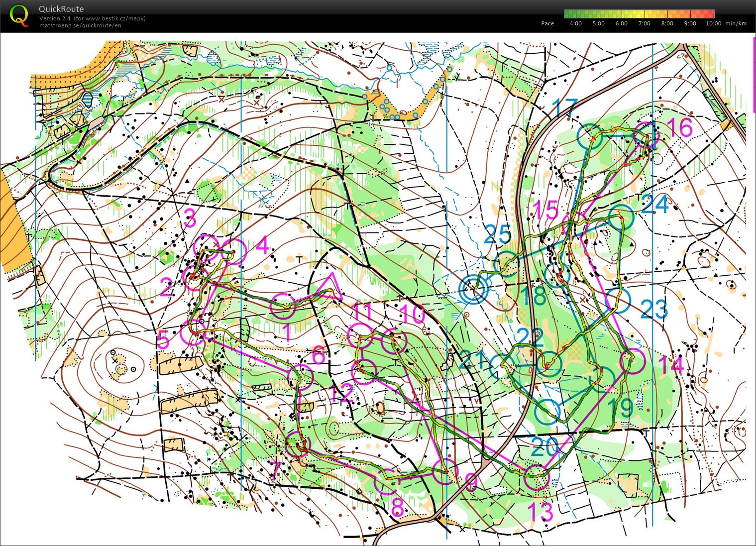Click the 4:00 pace value
Screen dimensions: 756x546
point(575,23)
